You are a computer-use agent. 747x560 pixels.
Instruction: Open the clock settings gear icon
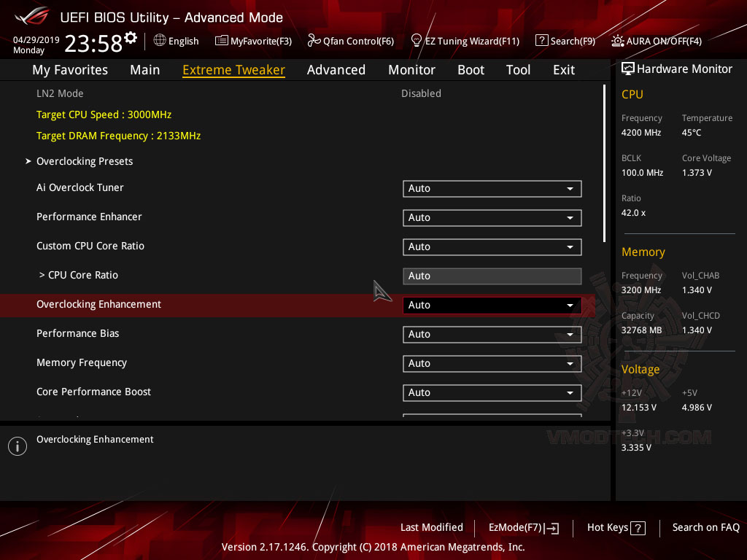click(131, 37)
